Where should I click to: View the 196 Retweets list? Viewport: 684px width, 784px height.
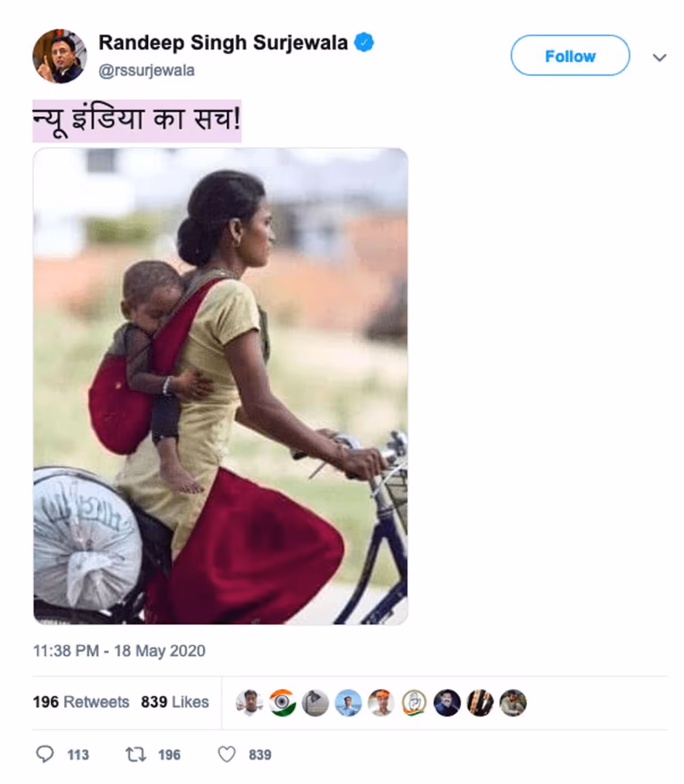[81, 702]
